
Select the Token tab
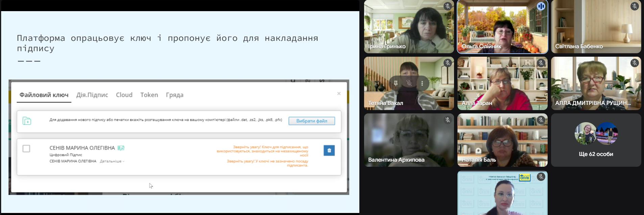coord(149,95)
